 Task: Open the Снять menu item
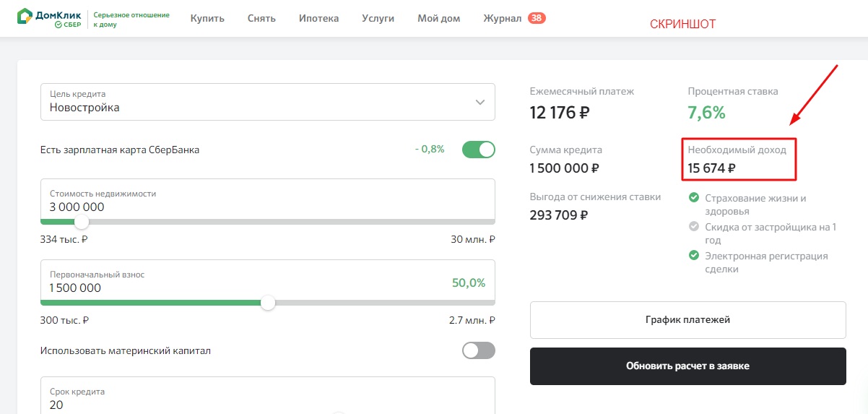coord(261,18)
